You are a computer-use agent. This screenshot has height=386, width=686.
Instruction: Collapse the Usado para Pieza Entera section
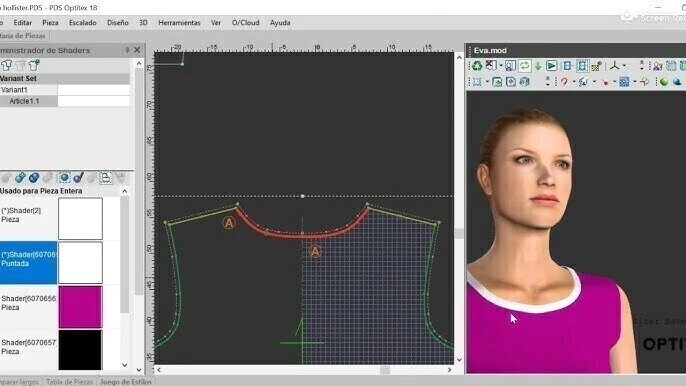pyautogui.click(x=125, y=191)
